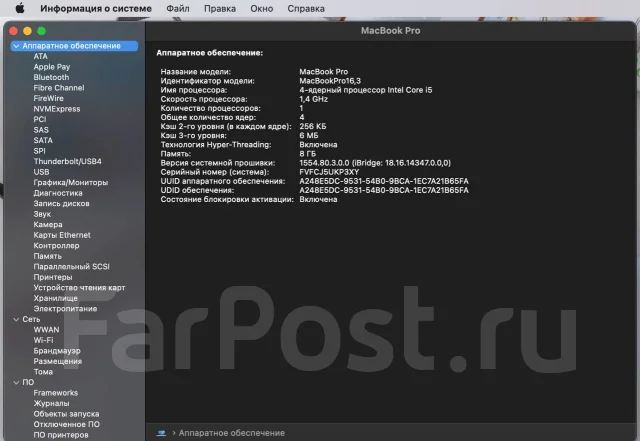The width and height of the screenshot is (640, 441).
Task: Select NVMExpress in the sidebar
Action: click(57, 109)
